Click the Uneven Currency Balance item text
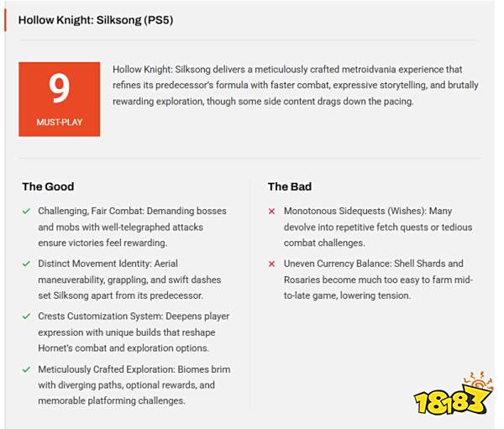 (378, 280)
